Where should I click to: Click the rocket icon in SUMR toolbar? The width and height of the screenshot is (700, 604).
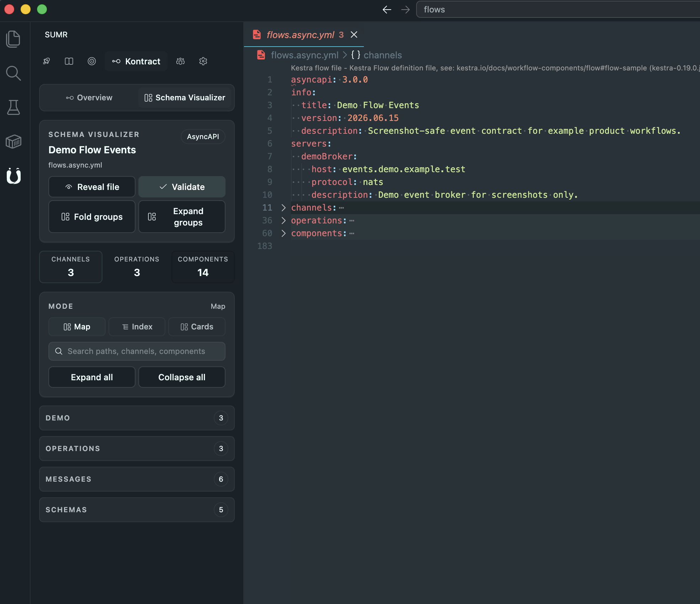(46, 61)
